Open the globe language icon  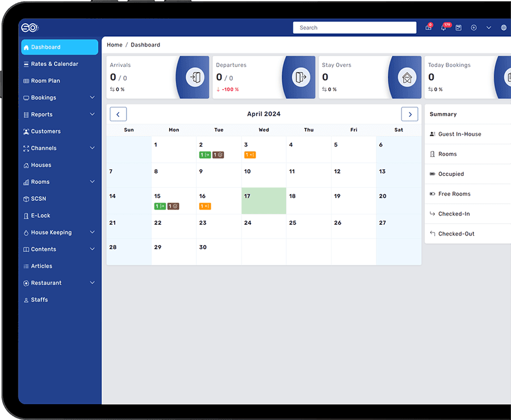click(x=504, y=28)
